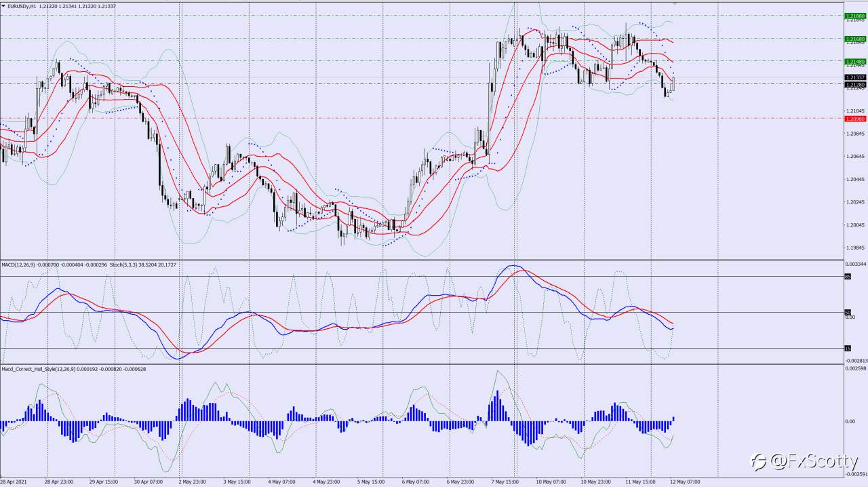
Task: Click the 0.002598 Hull MACD scale value
Action: point(855,368)
